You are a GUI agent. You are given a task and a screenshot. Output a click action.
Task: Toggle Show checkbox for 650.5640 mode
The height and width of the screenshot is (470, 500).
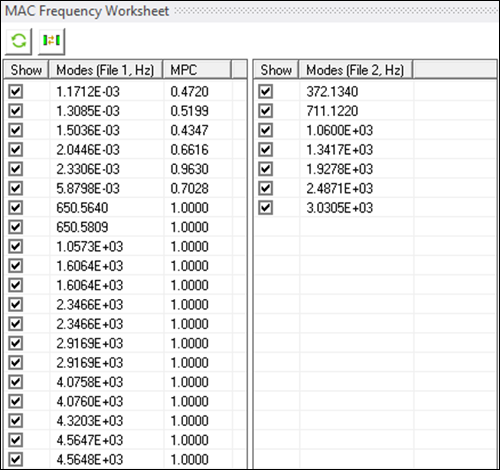pyautogui.click(x=16, y=208)
